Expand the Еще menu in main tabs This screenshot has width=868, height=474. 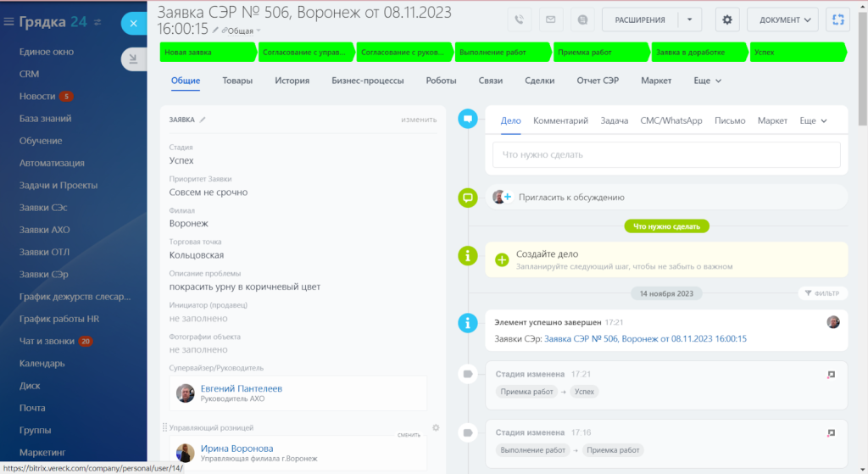click(707, 81)
